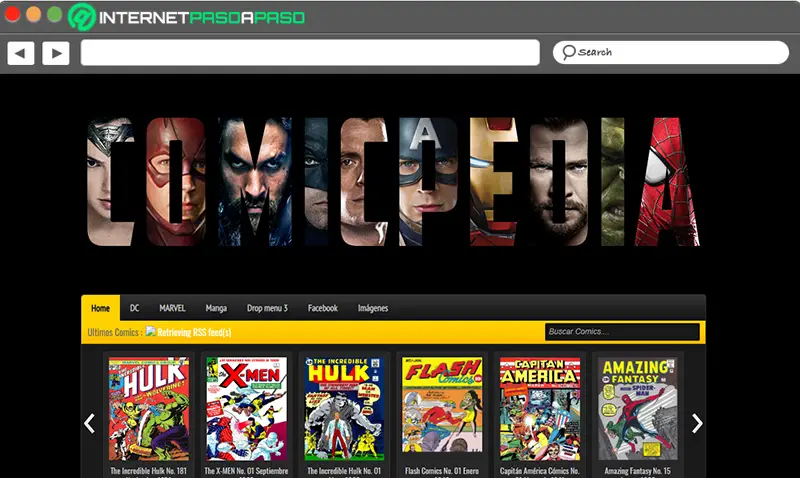Click the magnifier icon in Search box

(568, 52)
